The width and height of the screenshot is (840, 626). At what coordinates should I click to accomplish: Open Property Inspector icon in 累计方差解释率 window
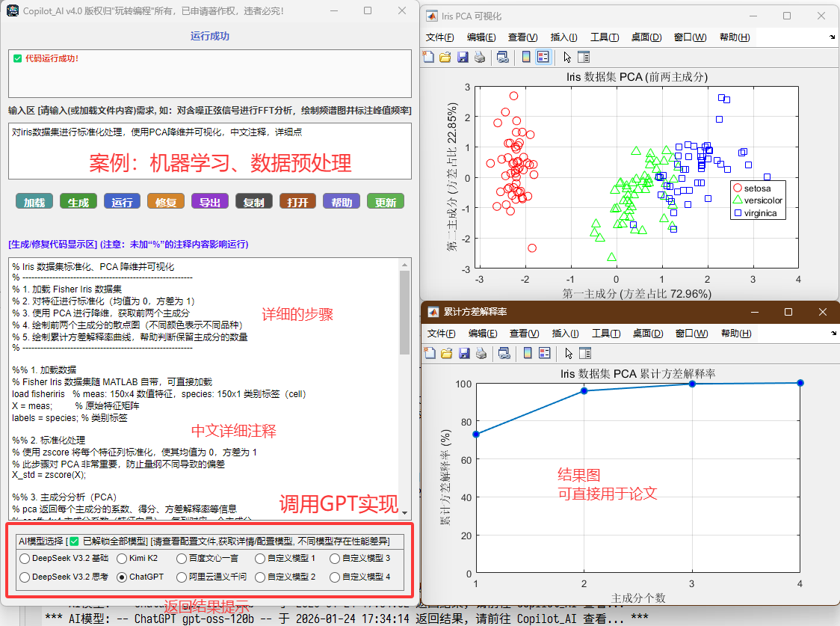click(x=584, y=353)
